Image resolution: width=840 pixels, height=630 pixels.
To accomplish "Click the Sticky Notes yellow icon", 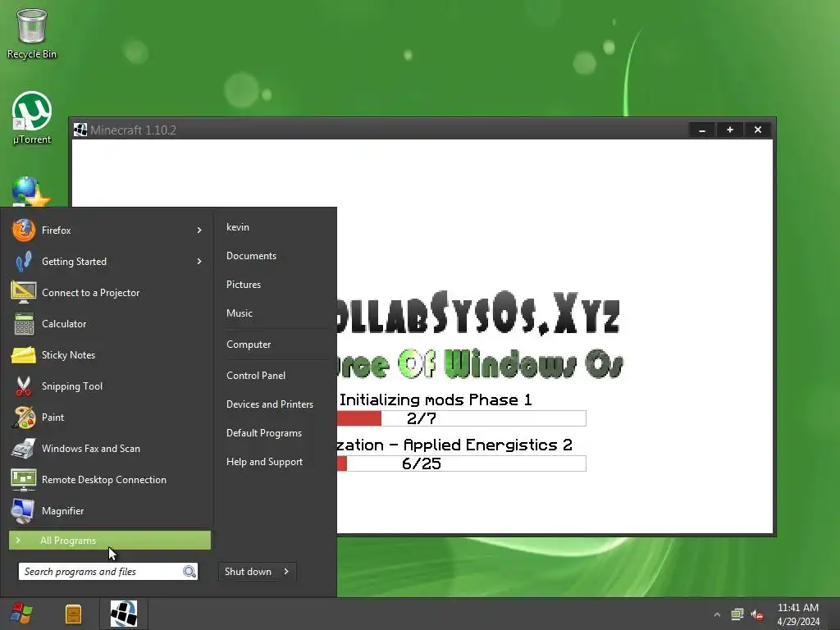I will (24, 355).
